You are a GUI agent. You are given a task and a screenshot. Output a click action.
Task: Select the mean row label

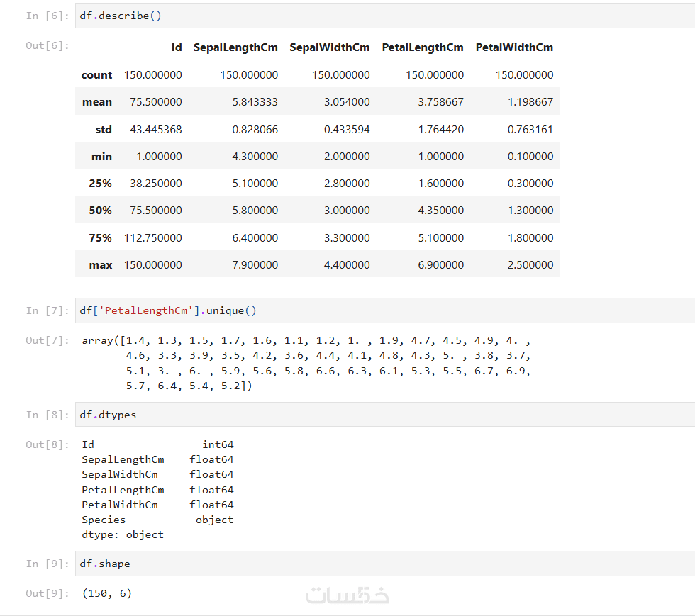[97, 102]
